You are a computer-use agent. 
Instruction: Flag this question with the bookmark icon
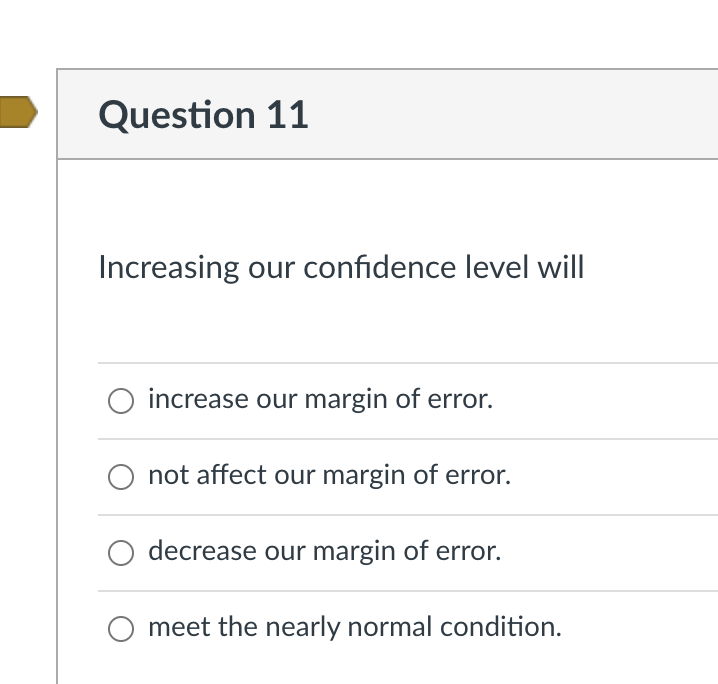17,113
